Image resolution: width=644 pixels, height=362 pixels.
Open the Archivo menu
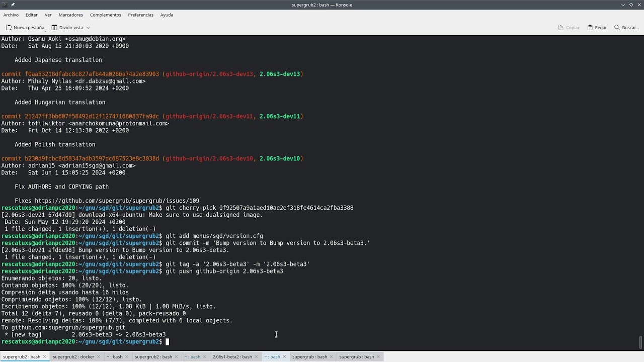point(11,15)
